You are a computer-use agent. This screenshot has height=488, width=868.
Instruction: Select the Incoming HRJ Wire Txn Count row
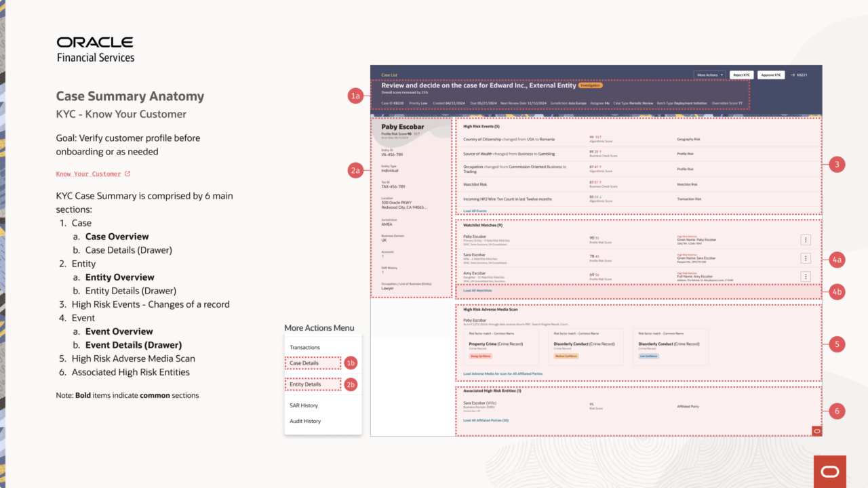point(637,199)
